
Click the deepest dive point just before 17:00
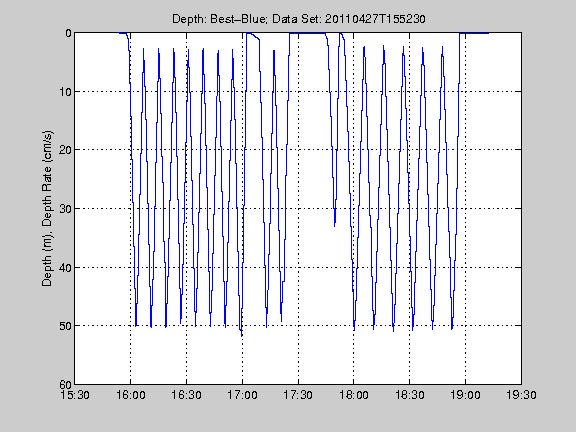point(241,335)
